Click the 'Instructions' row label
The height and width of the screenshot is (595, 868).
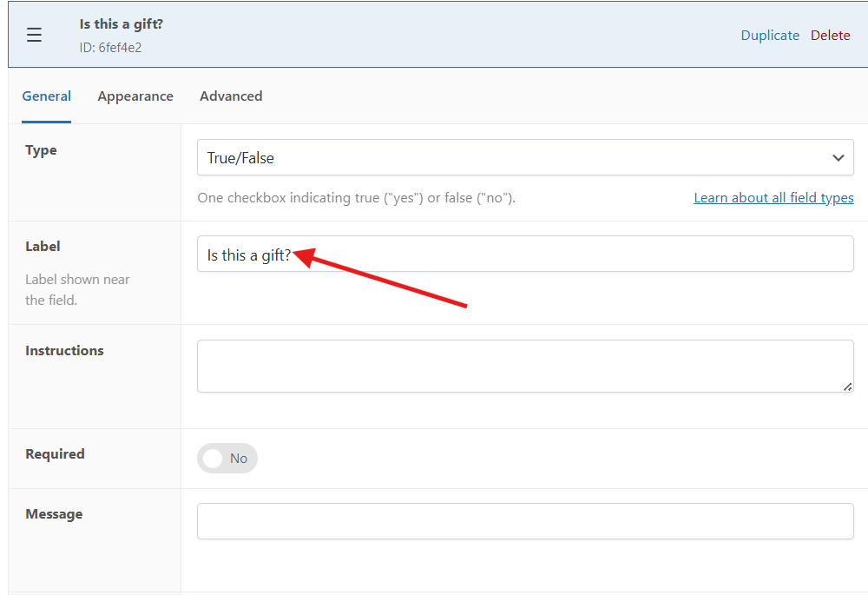click(x=64, y=351)
